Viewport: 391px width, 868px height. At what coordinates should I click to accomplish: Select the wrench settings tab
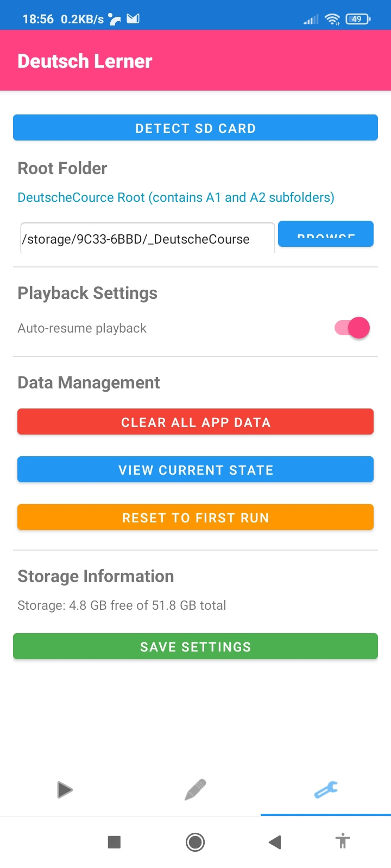coord(326,789)
